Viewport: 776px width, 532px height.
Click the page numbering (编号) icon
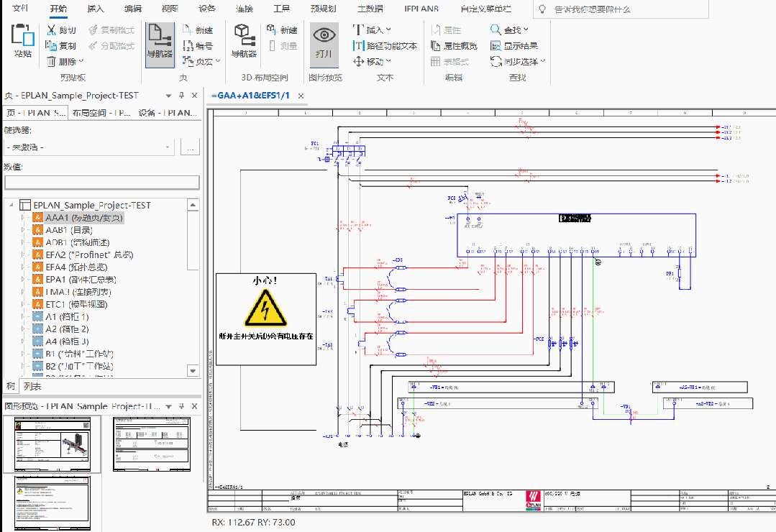(x=187, y=46)
